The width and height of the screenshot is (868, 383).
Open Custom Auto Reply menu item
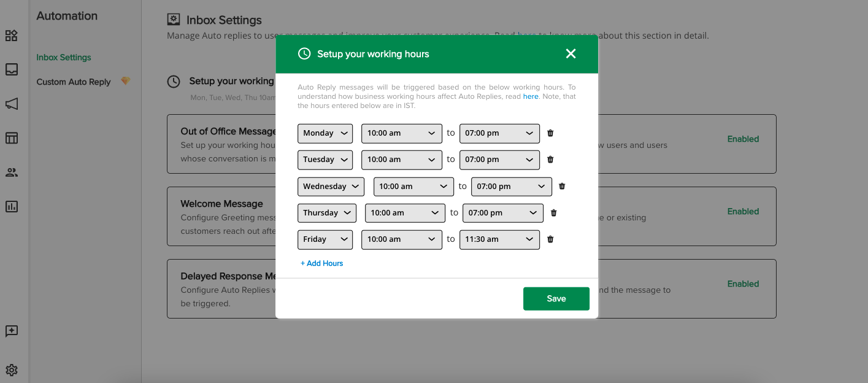[x=74, y=82]
